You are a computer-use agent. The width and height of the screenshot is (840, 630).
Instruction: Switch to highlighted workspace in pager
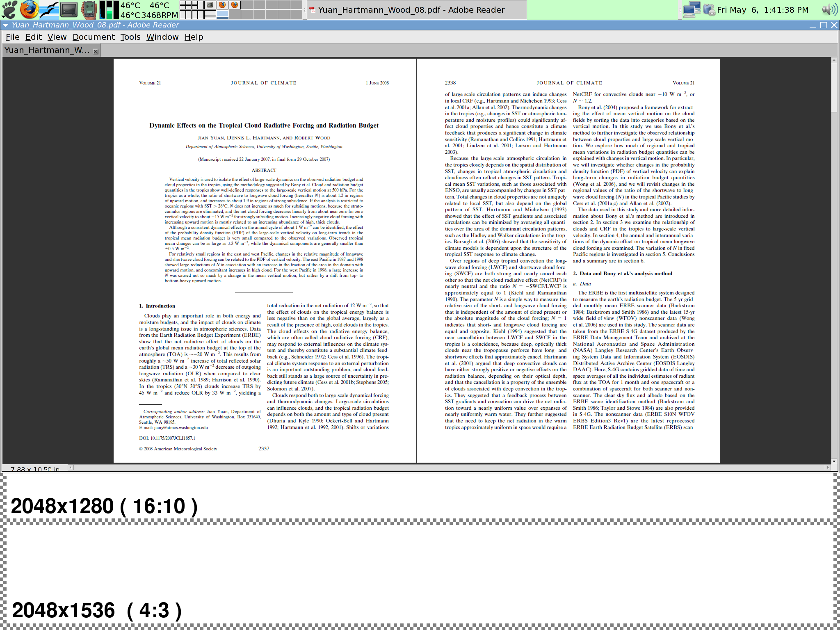[x=223, y=15]
